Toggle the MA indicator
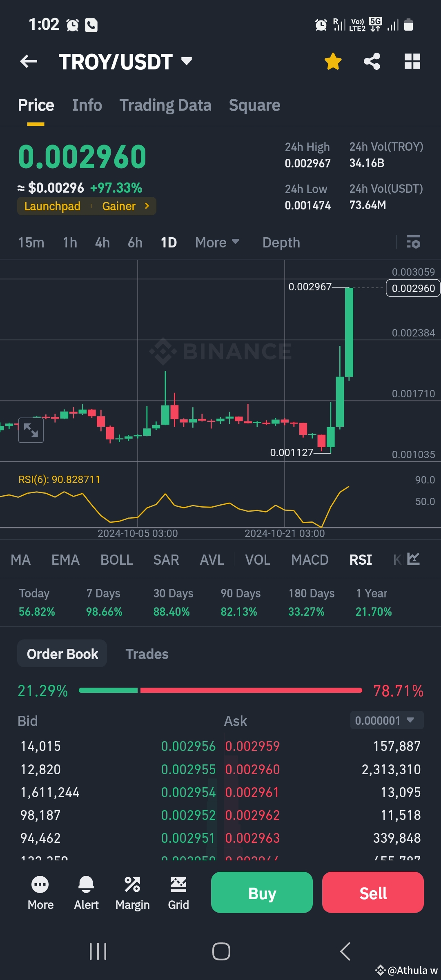The width and height of the screenshot is (441, 980). click(x=20, y=560)
